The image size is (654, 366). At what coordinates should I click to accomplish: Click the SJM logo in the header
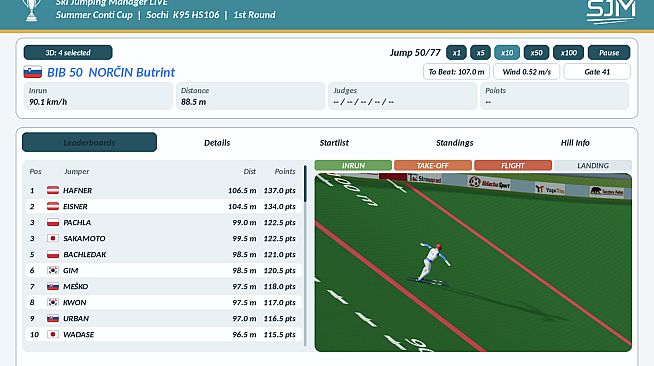point(611,12)
